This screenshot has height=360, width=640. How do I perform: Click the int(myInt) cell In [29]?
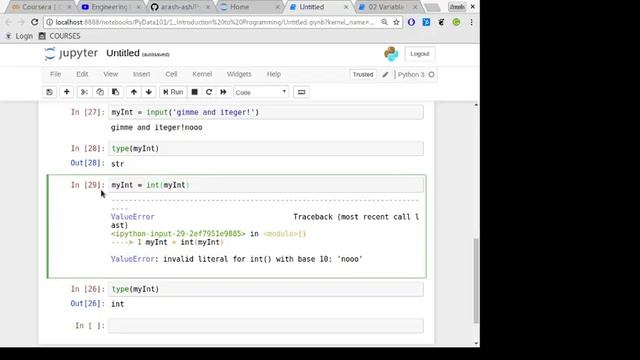(x=266, y=185)
